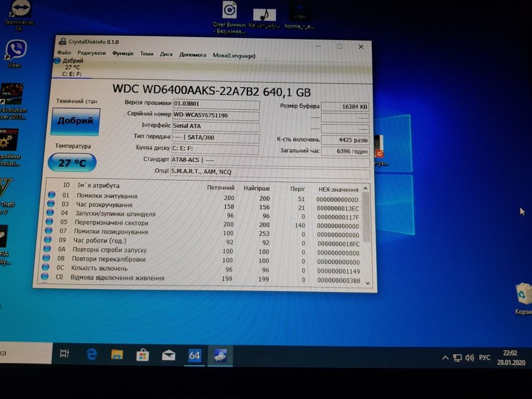Select the Перепризначені сектори row
Viewport: 532px width, 399px height.
(x=204, y=224)
